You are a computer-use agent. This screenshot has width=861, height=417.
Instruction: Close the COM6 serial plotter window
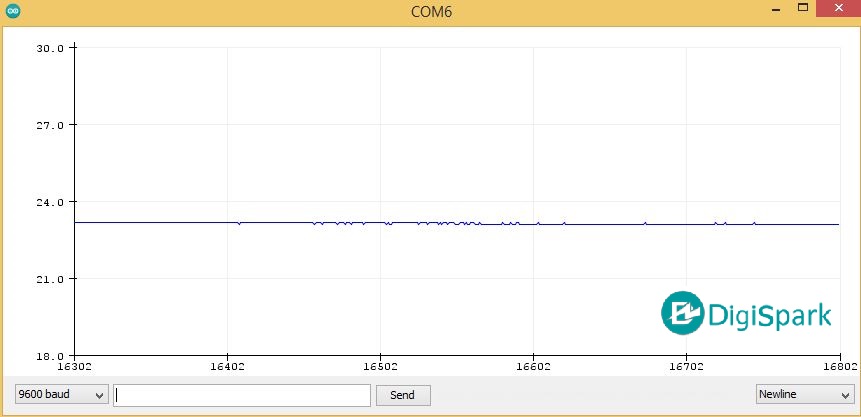836,10
